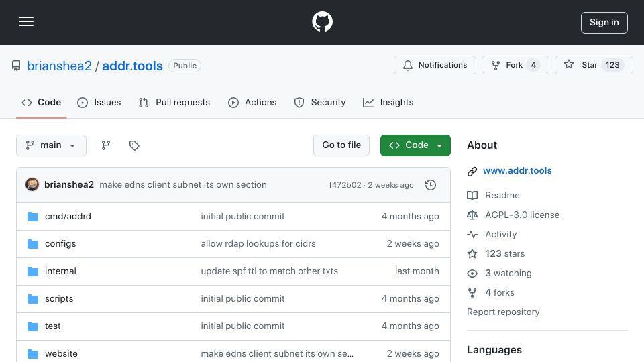Open the AGPL-3.0 license link
644x362 pixels.
tap(523, 215)
